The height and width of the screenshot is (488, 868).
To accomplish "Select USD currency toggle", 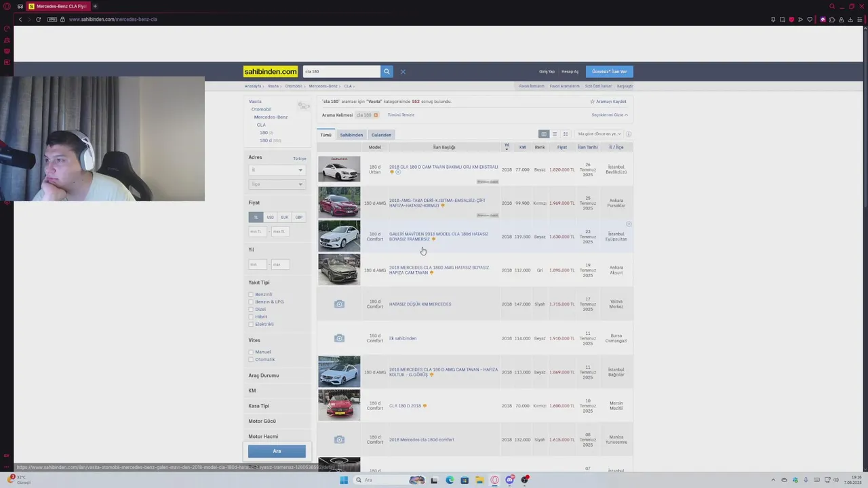I will click(270, 218).
